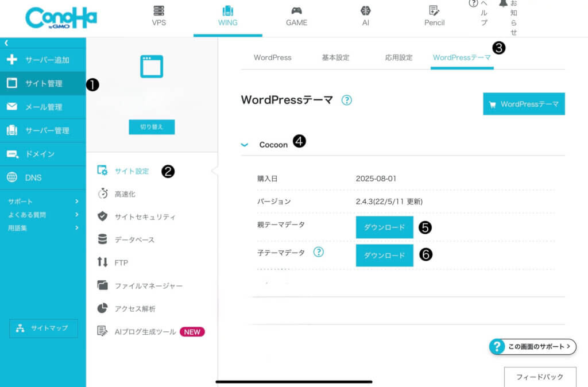Click the ConoHa logo

[x=61, y=18]
